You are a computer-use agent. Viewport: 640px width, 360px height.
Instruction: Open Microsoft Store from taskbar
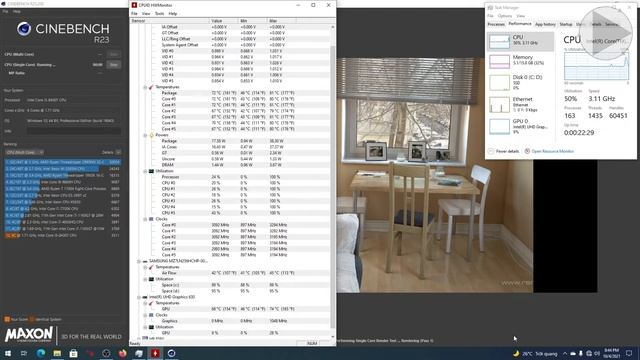pos(73,353)
